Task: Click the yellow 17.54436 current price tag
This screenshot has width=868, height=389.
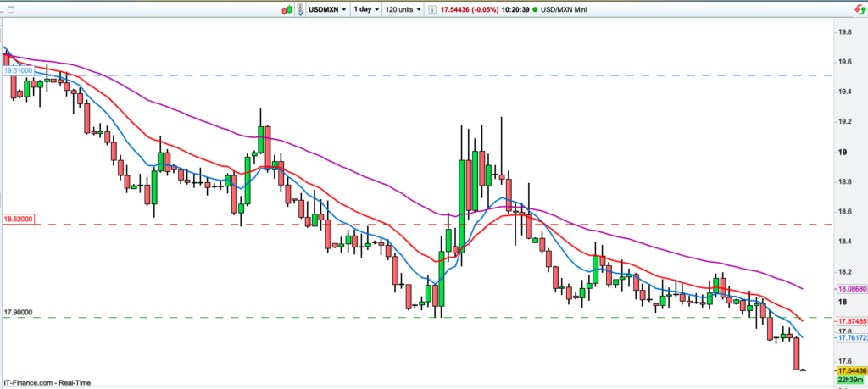Action: [852, 371]
